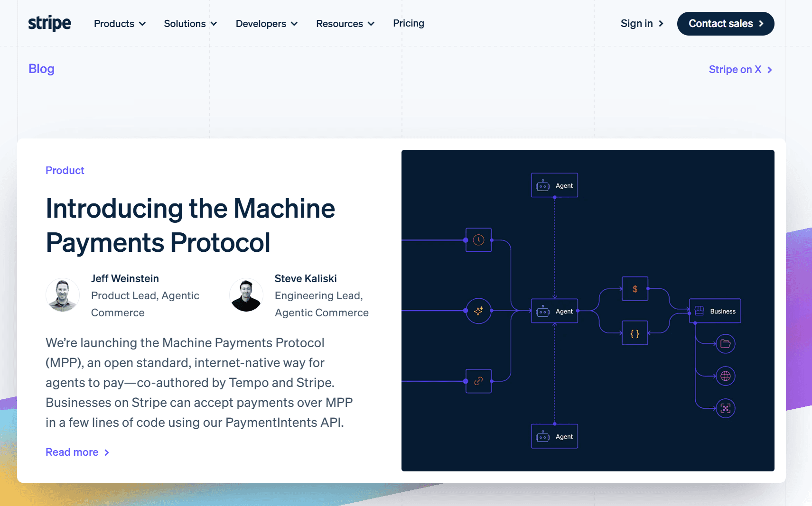Click Jeff Weinstein's profile photo

point(63,295)
